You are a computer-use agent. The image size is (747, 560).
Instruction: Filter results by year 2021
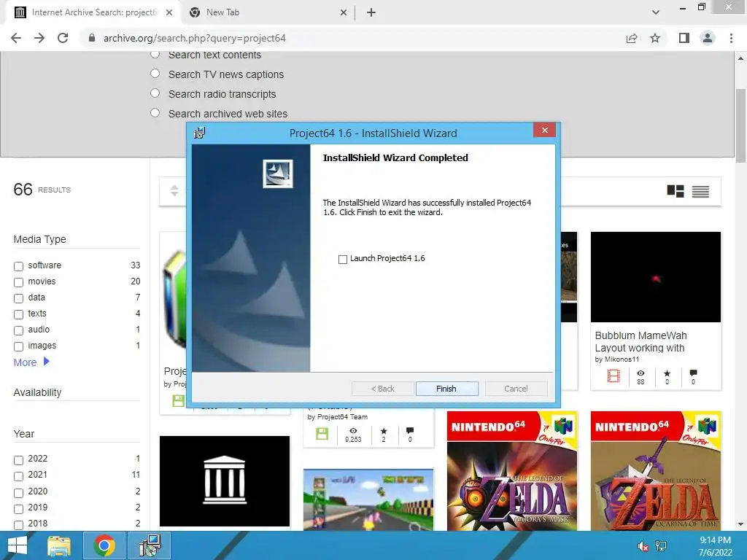(18, 477)
